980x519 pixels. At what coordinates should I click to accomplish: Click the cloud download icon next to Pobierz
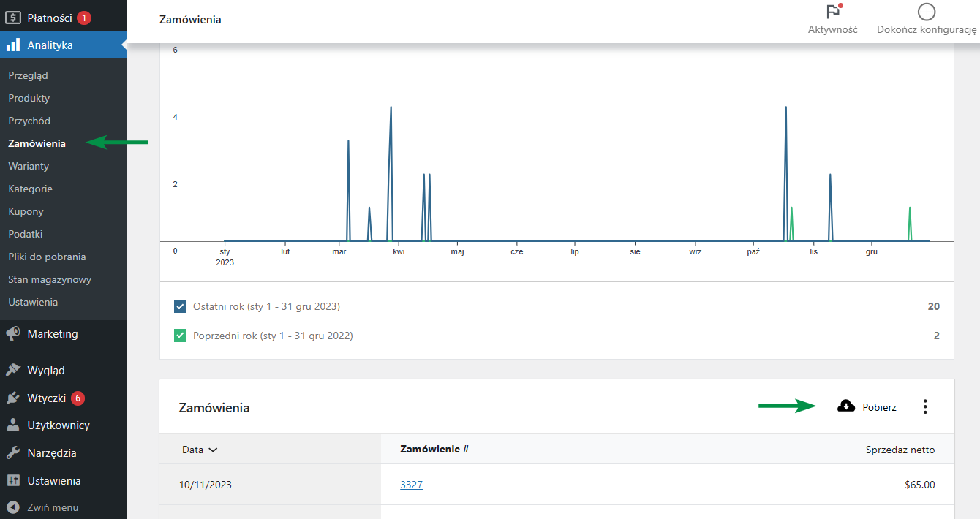[846, 406]
